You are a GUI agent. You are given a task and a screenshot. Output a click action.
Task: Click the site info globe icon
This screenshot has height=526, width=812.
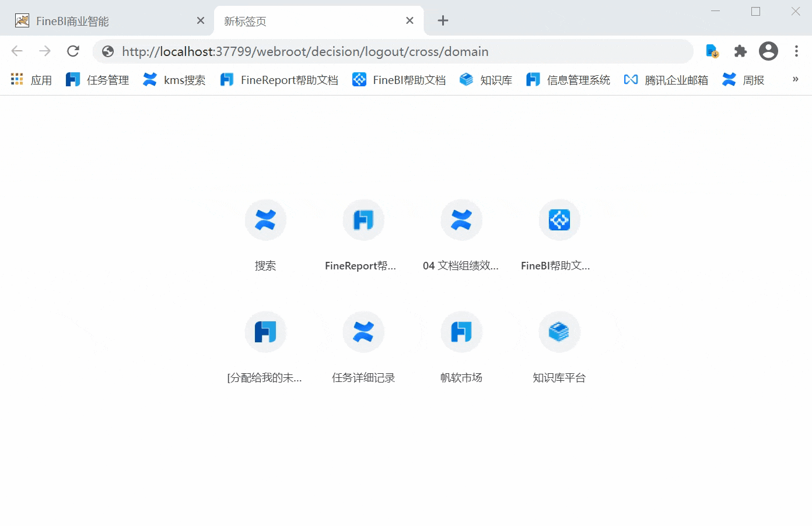click(108, 51)
